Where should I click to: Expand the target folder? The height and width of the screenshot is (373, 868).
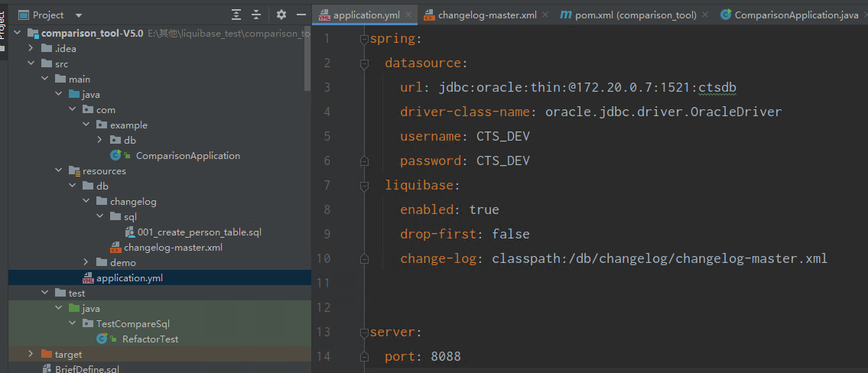[x=31, y=354]
